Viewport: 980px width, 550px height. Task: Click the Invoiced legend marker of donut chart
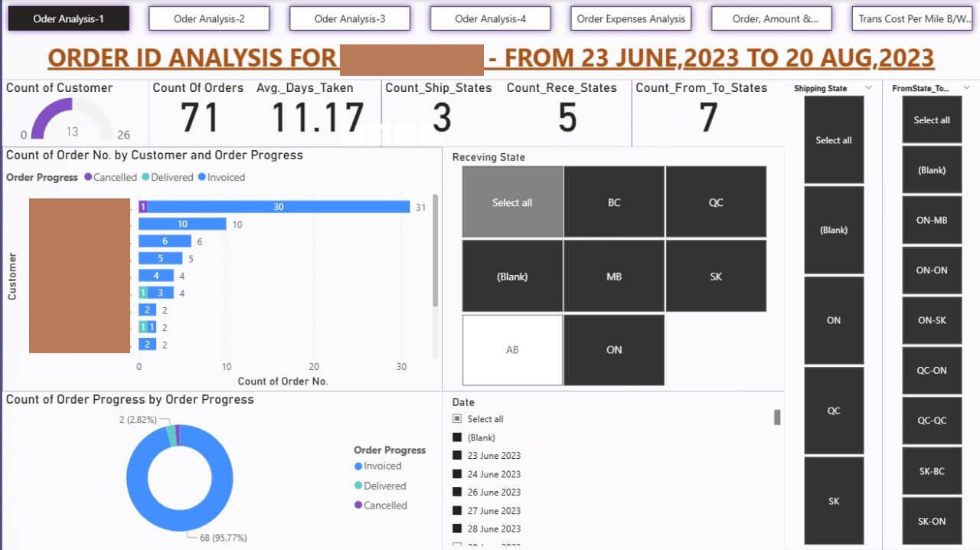358,466
